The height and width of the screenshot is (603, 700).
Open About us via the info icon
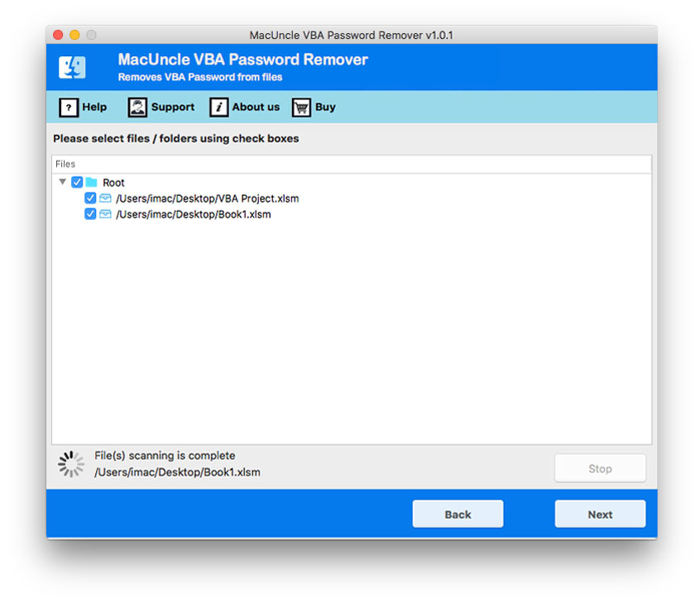click(218, 107)
